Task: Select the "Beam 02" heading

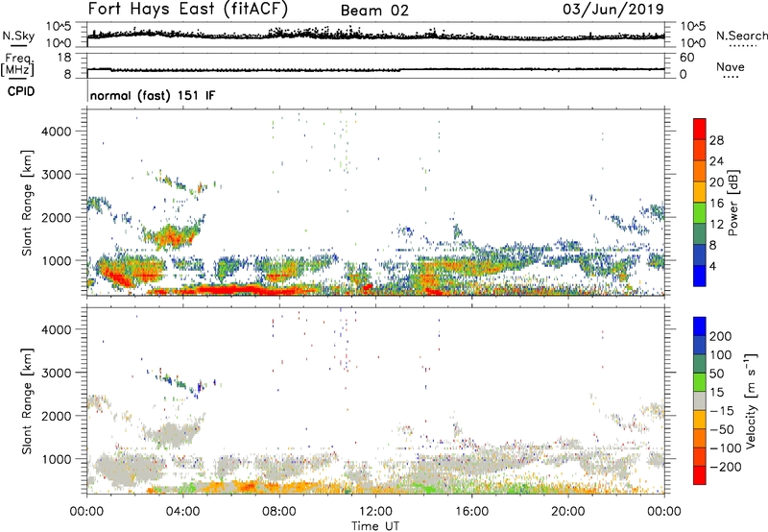Action: 374,11
